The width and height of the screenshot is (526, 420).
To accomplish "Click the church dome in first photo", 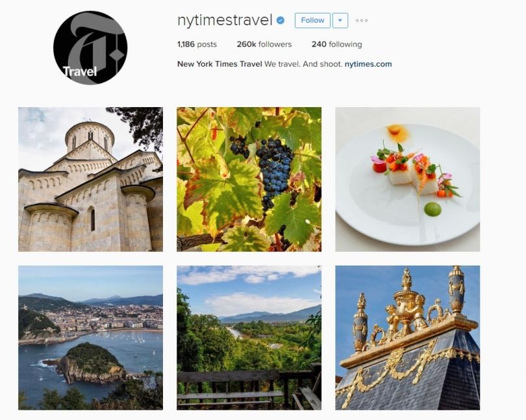I will point(90,136).
